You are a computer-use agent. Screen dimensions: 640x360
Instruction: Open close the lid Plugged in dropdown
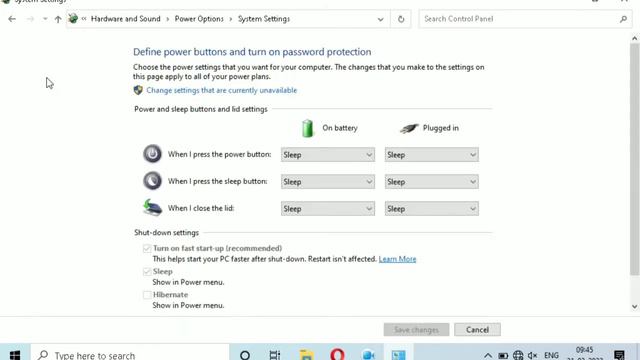(x=431, y=209)
